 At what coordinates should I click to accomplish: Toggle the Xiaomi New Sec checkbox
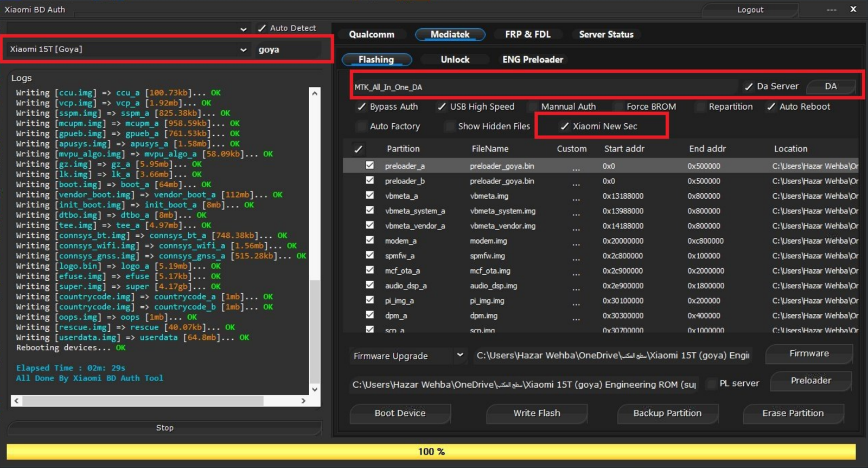tap(564, 127)
